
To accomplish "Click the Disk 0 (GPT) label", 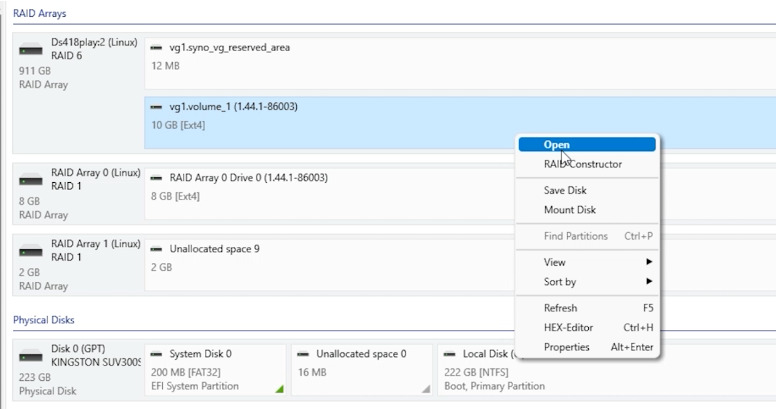I will coord(78,349).
